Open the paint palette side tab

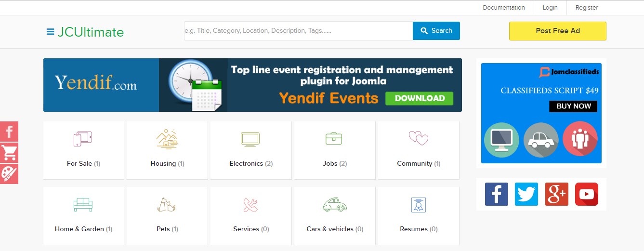9,174
